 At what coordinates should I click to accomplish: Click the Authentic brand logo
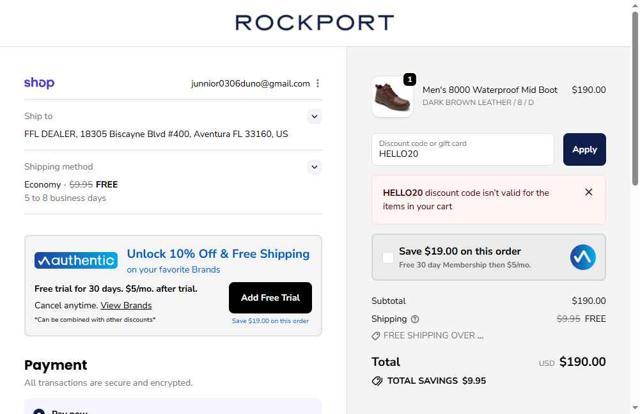[76, 260]
